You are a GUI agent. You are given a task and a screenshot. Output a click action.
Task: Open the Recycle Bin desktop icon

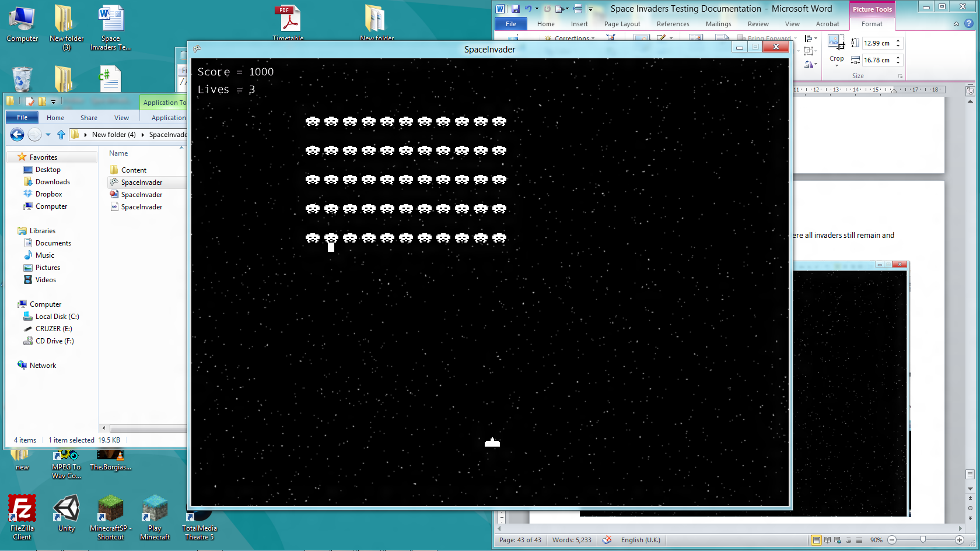point(22,79)
